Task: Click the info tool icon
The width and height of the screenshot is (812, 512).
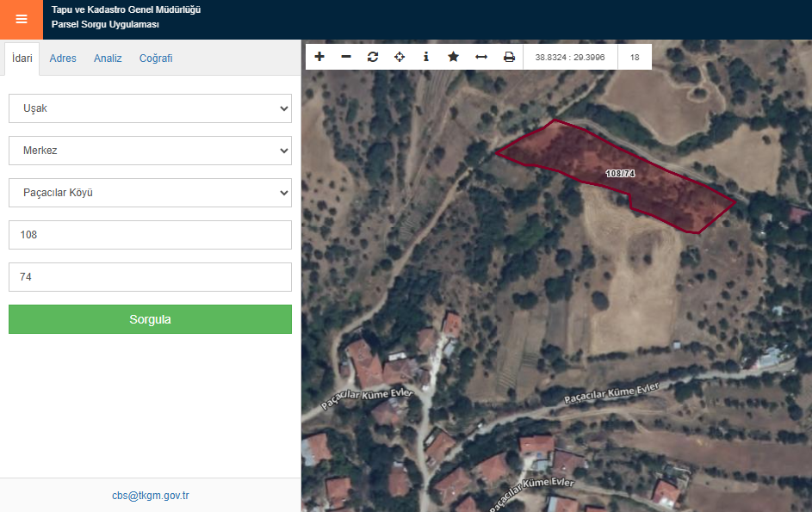Action: coord(426,57)
